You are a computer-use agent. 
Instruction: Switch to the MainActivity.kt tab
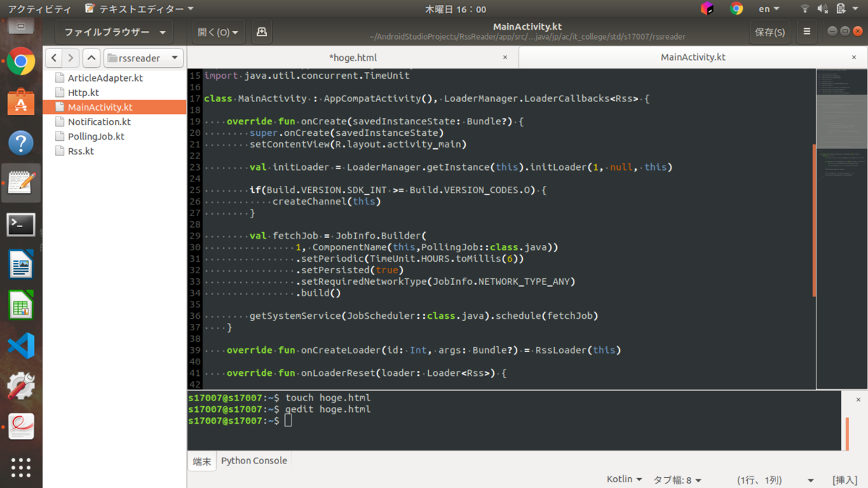tap(693, 57)
